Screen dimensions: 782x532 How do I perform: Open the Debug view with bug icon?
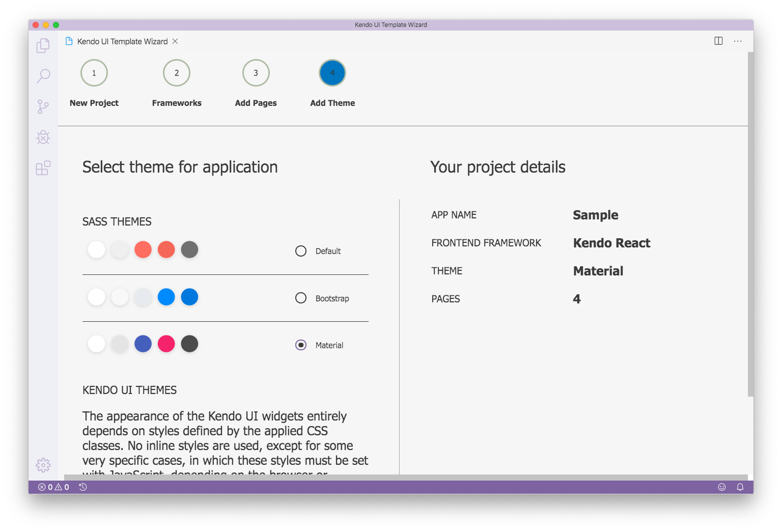point(43,137)
